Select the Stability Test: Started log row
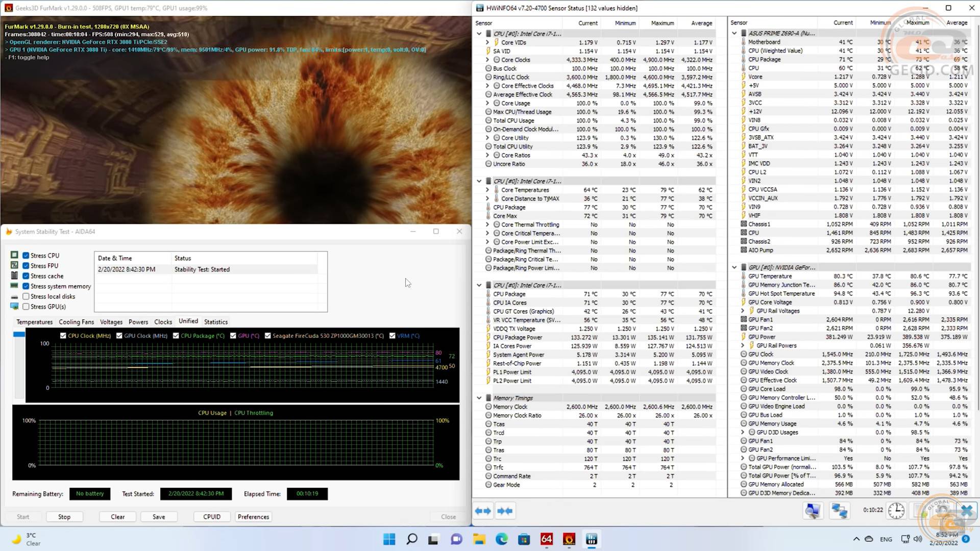 207,269
